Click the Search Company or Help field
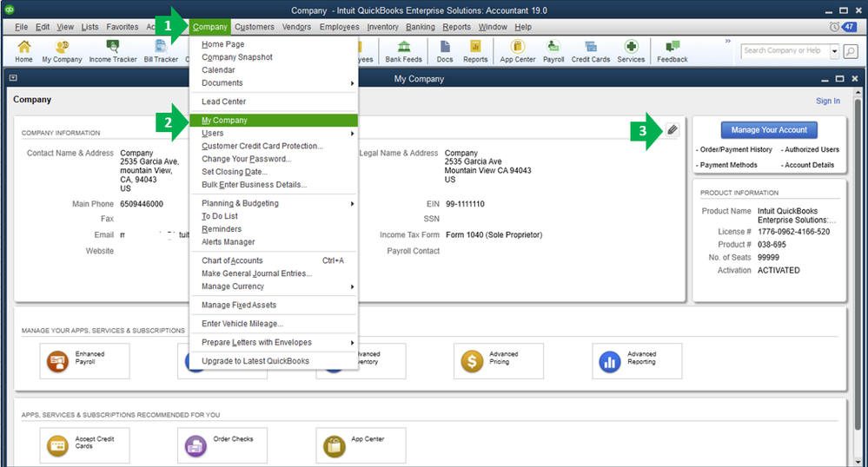The width and height of the screenshot is (868, 467). pyautogui.click(x=785, y=51)
